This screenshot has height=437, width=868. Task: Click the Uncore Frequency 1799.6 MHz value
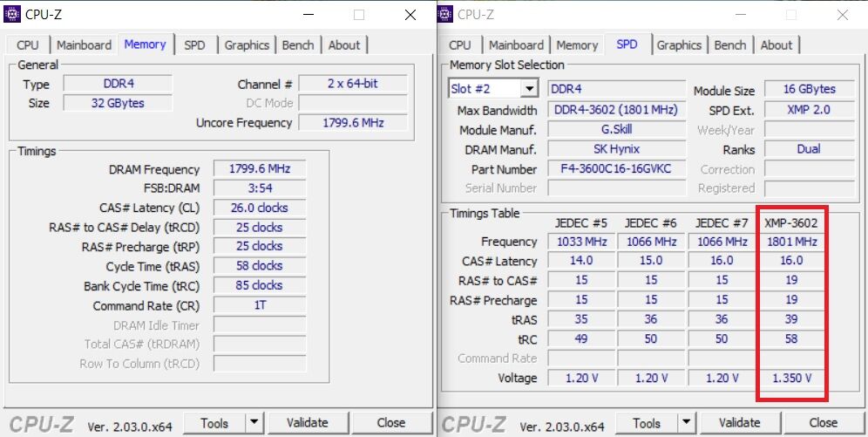tap(353, 122)
